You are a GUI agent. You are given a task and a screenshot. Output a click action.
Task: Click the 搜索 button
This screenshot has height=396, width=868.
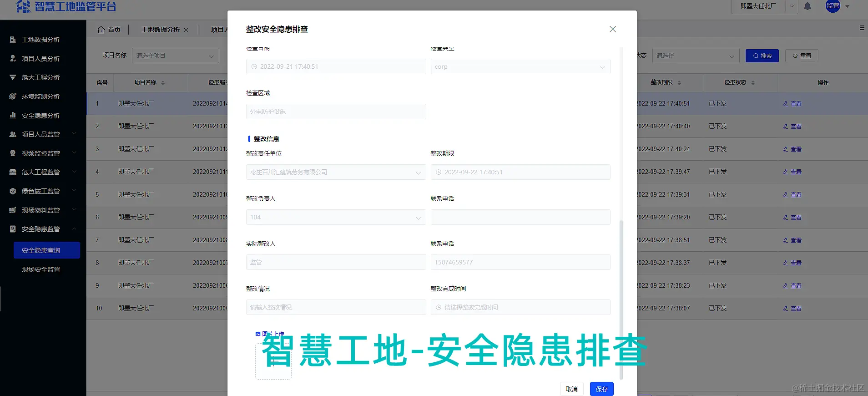[762, 56]
